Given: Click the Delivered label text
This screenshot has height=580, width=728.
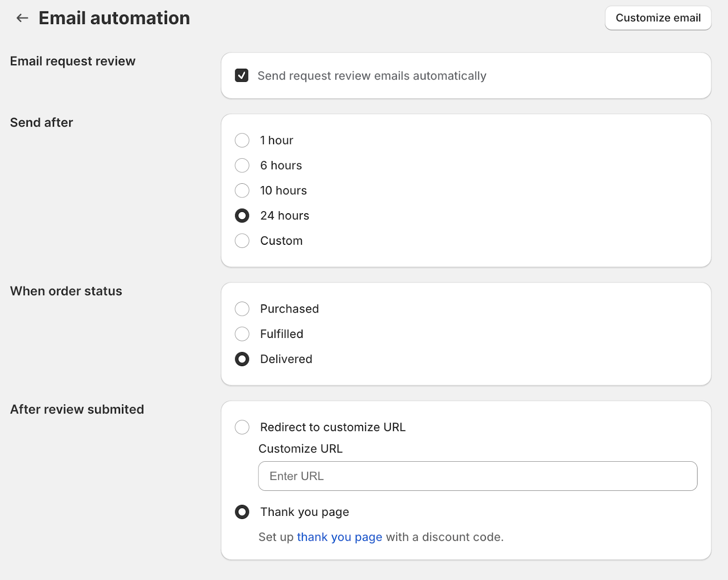Looking at the screenshot, I should 286,359.
